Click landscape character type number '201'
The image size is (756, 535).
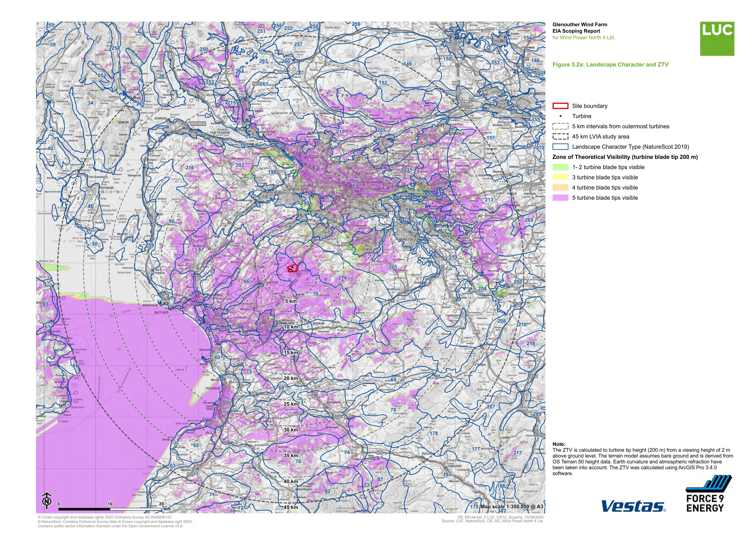(x=393, y=267)
